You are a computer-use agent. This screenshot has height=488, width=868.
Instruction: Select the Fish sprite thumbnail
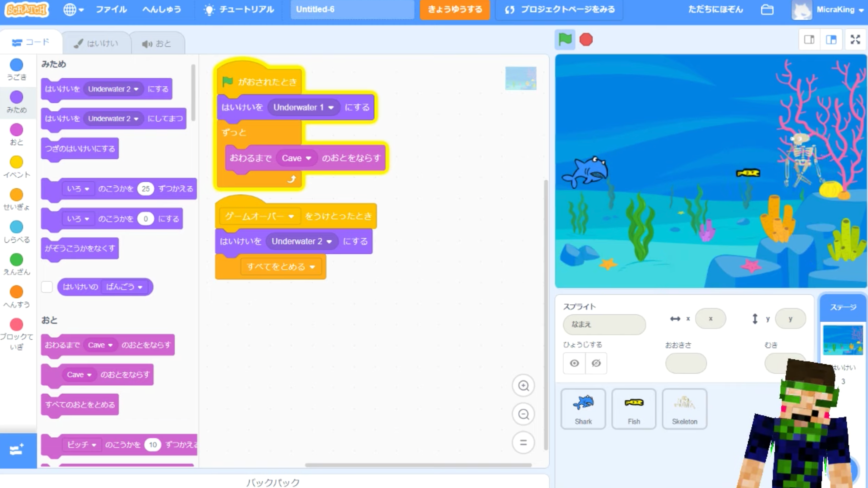pyautogui.click(x=634, y=409)
